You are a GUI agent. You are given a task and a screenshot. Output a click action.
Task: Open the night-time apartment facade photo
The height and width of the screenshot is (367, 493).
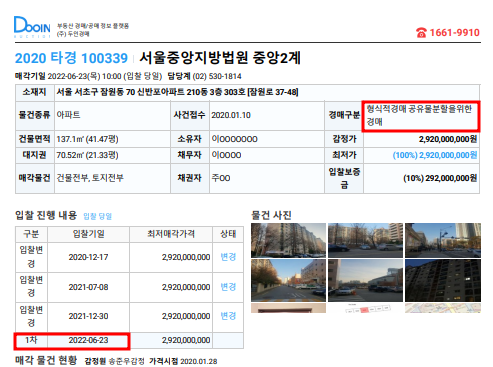443,280
